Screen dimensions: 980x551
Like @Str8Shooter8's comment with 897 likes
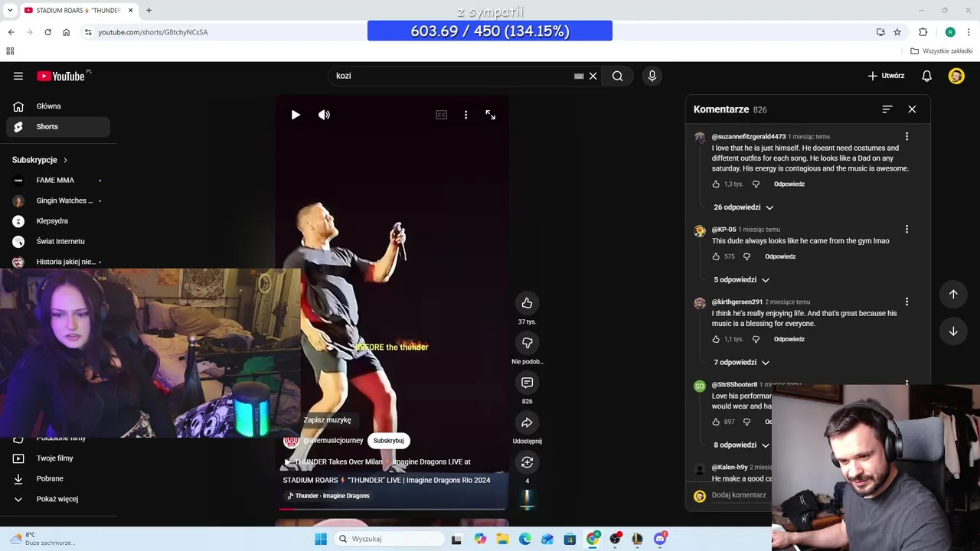coord(716,422)
